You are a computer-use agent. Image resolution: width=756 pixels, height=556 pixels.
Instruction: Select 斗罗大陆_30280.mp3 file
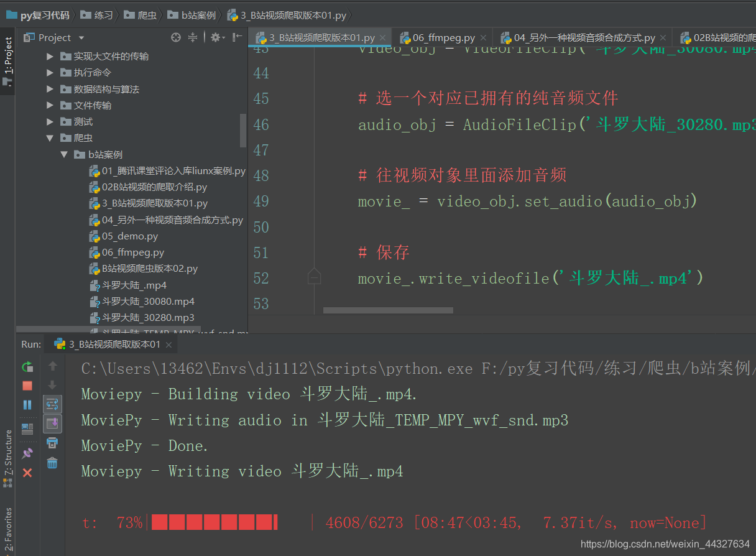tap(142, 318)
